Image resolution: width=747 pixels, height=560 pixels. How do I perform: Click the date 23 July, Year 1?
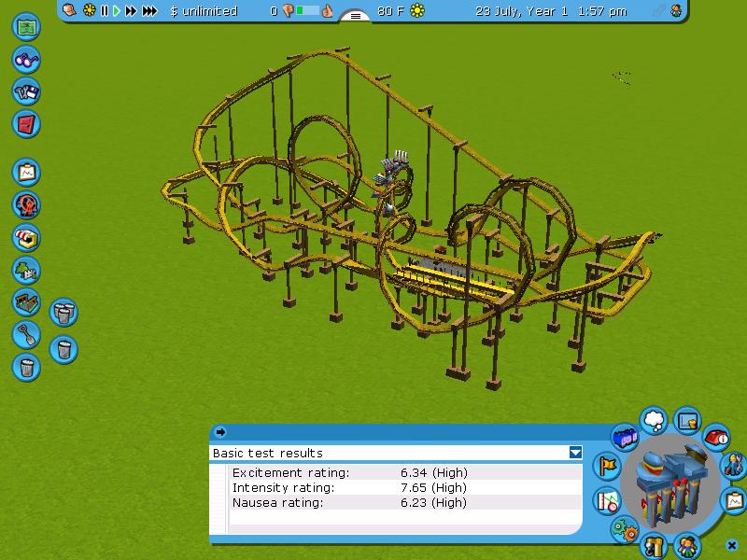522,11
